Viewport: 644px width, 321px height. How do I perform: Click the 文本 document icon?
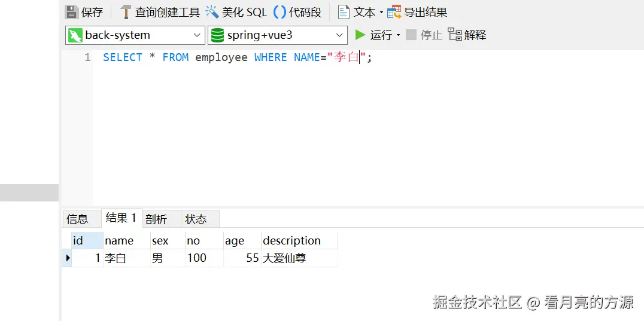(x=344, y=12)
